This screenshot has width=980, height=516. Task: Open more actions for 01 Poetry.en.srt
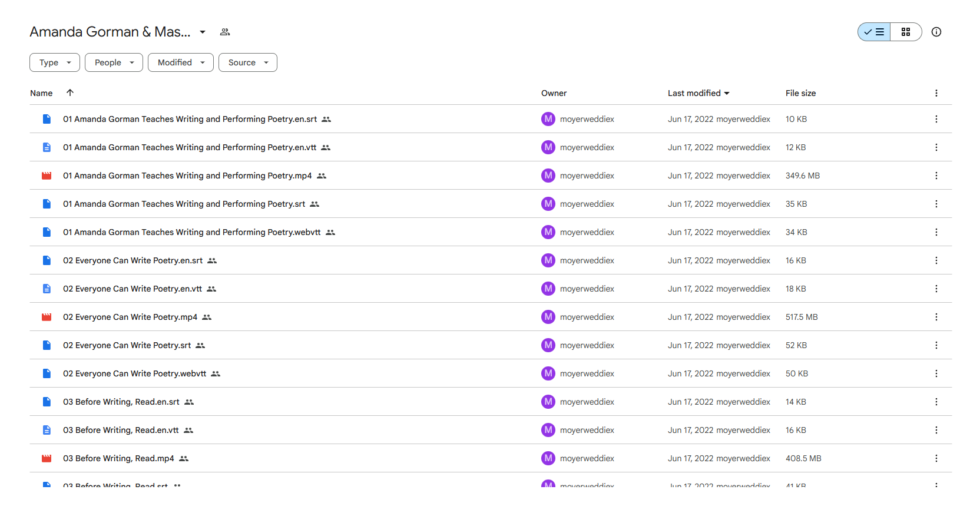pyautogui.click(x=936, y=119)
